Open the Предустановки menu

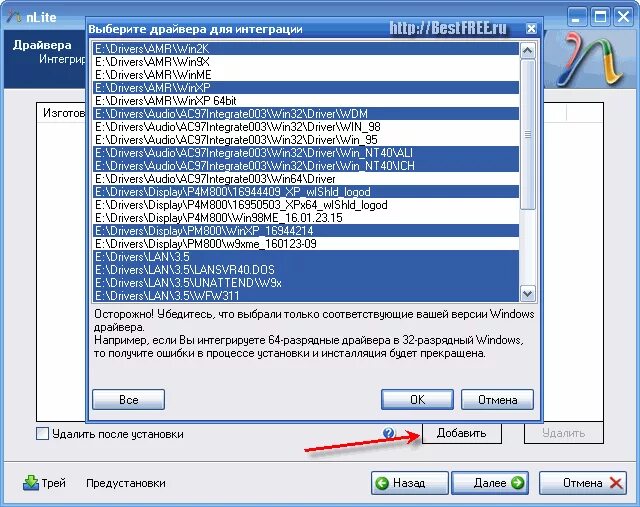pyautogui.click(x=126, y=483)
